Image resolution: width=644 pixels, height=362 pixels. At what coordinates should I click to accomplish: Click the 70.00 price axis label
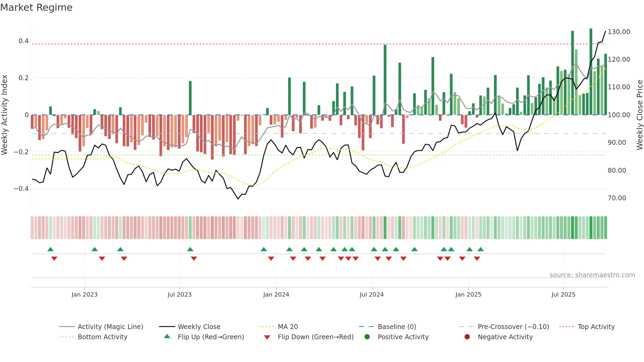(x=617, y=198)
